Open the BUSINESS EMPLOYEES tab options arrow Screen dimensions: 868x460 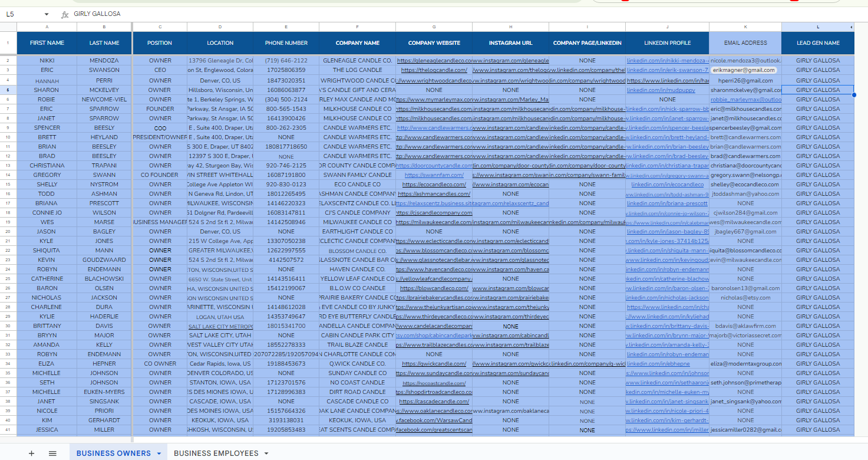(x=266, y=453)
